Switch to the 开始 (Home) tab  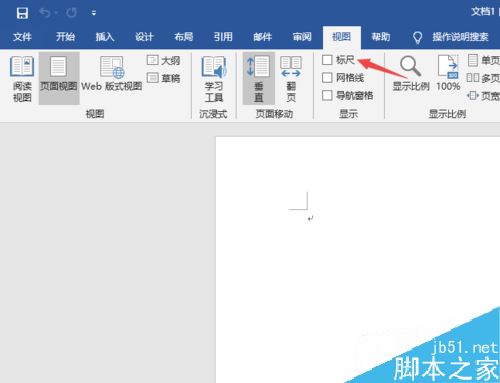65,37
